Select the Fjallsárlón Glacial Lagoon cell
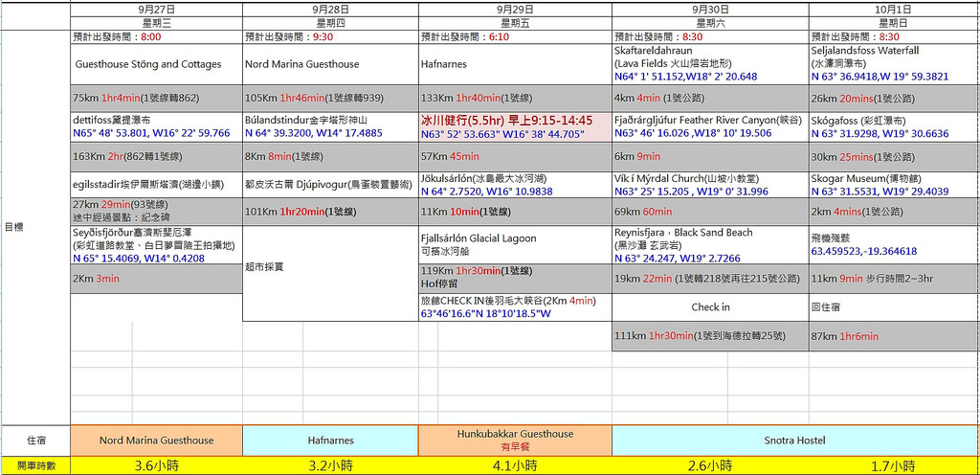Viewport: 980px width, 475px height. 515,245
